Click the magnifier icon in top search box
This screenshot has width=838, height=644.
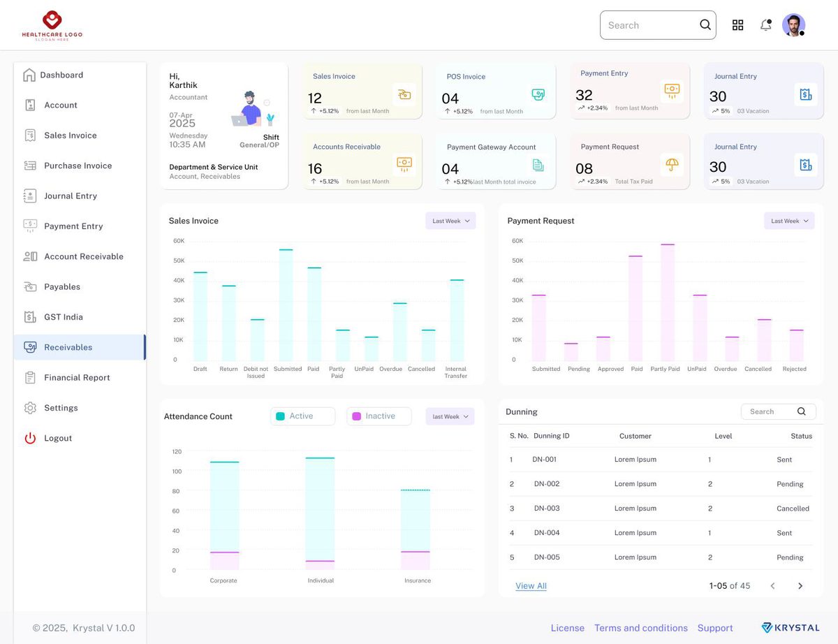click(705, 25)
